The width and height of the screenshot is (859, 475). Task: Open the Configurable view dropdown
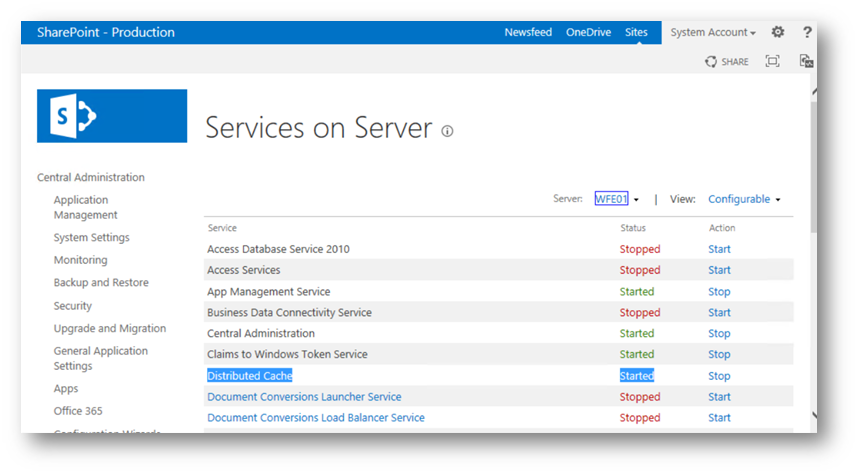pos(744,199)
